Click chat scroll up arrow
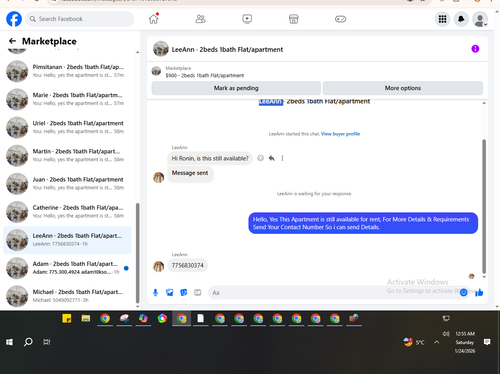The height and width of the screenshot is (374, 500). [x=484, y=103]
